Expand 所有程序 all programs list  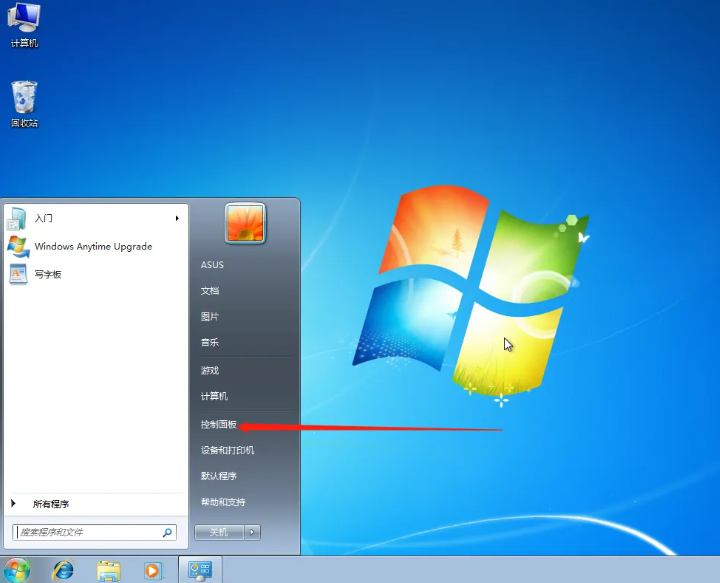pyautogui.click(x=50, y=504)
